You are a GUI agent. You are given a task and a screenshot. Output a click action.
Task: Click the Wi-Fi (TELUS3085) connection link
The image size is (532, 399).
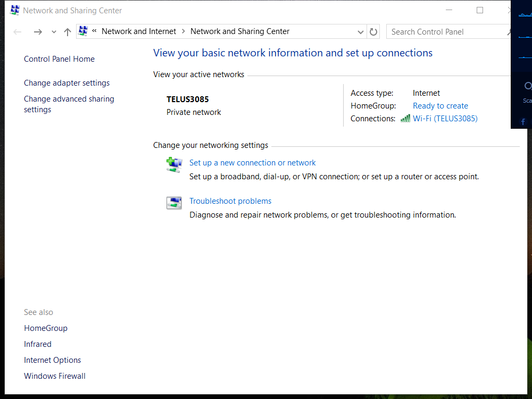pos(445,119)
